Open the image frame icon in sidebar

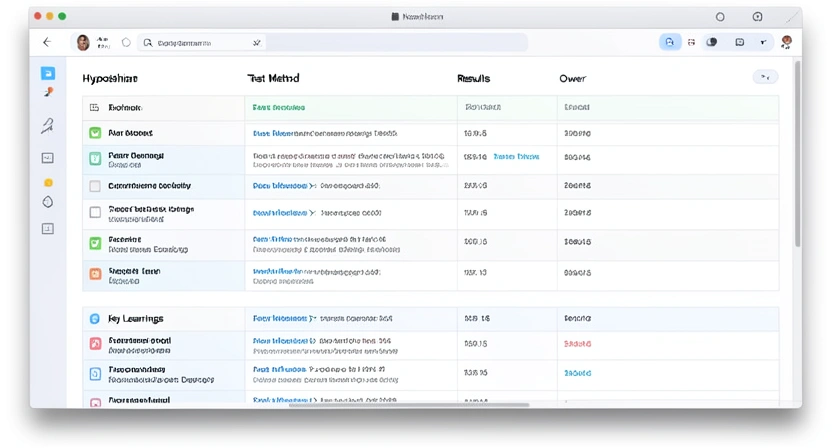coord(48,158)
